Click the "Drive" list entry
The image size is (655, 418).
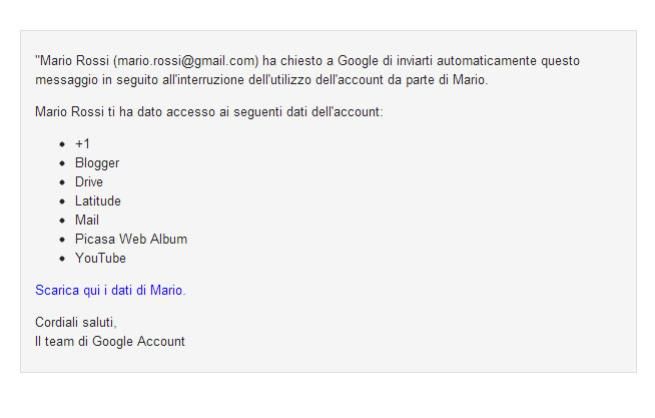point(89,181)
